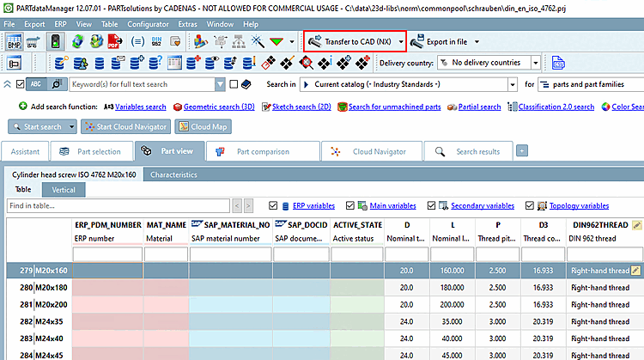Switch to the Part selection tab
The width and height of the screenshot is (644, 360).
tap(92, 151)
